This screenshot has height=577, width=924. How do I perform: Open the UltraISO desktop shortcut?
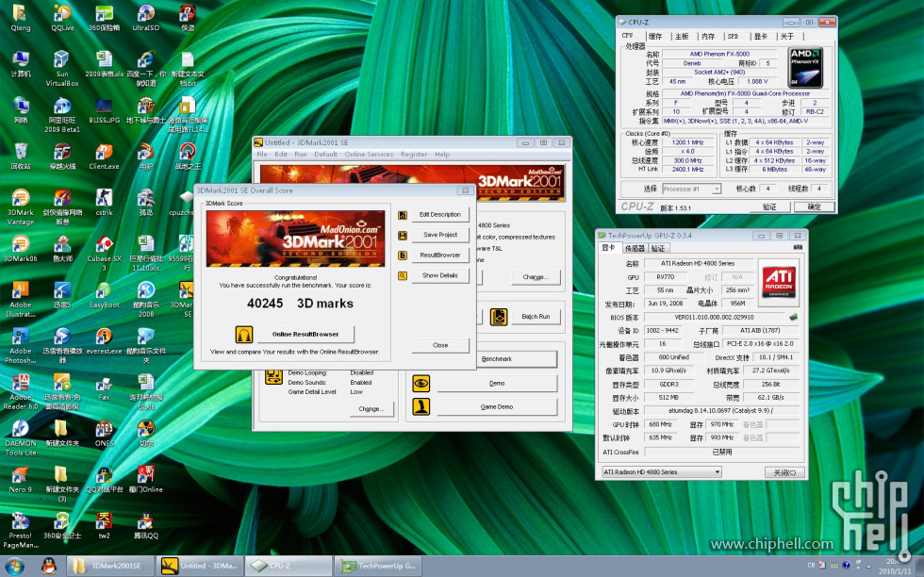(145, 18)
